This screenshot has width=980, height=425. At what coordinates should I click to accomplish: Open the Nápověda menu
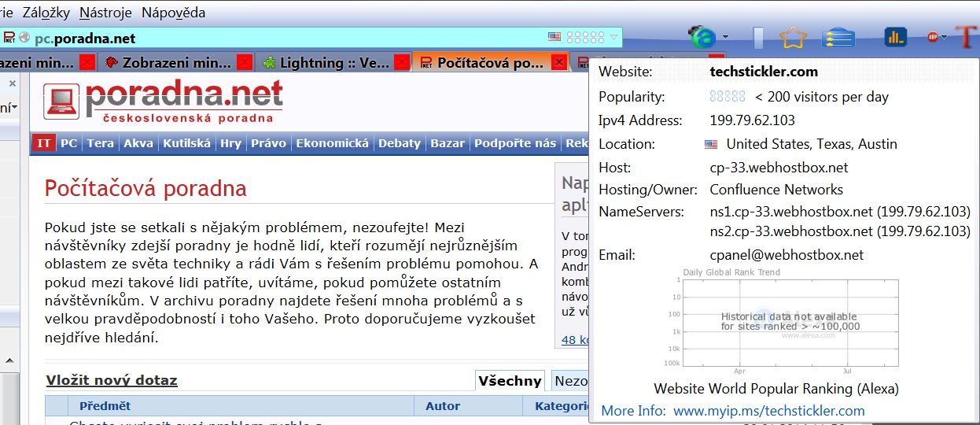[x=173, y=13]
